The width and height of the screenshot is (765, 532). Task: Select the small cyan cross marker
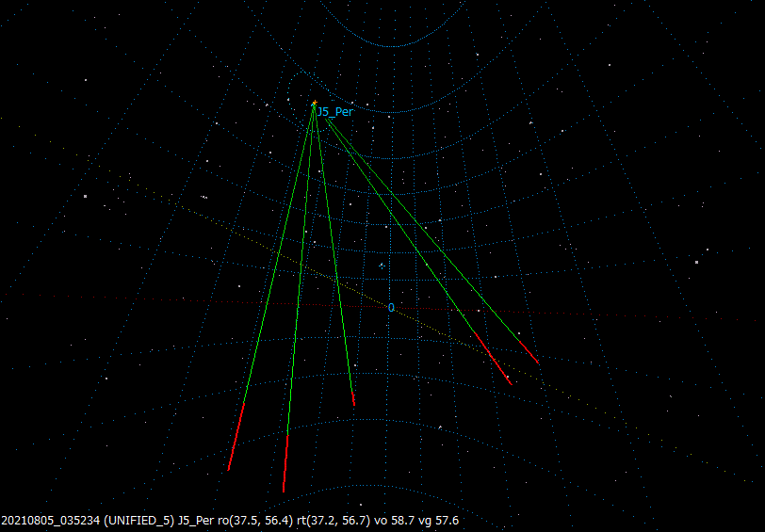point(382,266)
